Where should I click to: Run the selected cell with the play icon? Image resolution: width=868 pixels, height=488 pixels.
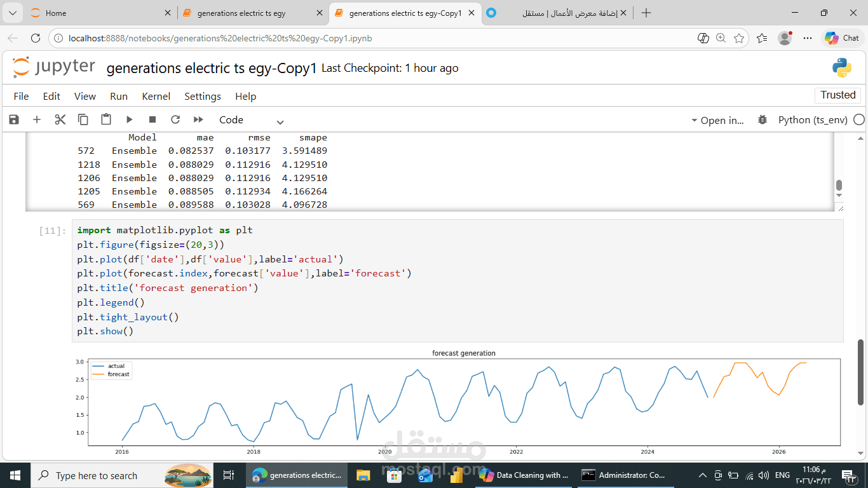click(129, 119)
